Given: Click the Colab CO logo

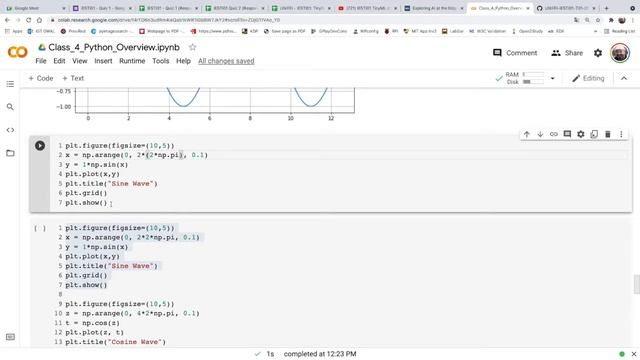Looking at the screenshot, I should 18,52.
